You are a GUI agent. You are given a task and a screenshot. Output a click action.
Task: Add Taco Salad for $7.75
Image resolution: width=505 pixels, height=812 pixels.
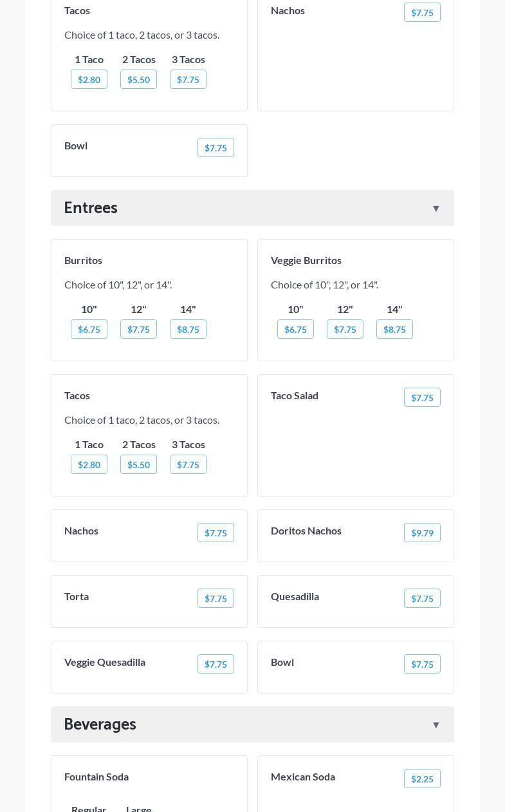point(422,397)
